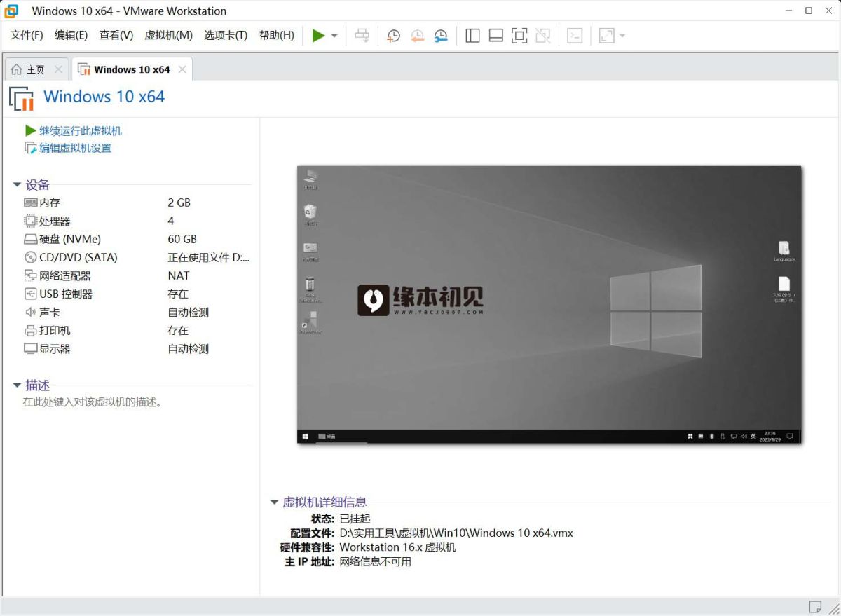Click the paused VM icon beside title
Image resolution: width=841 pixels, height=616 pixels.
21,99
